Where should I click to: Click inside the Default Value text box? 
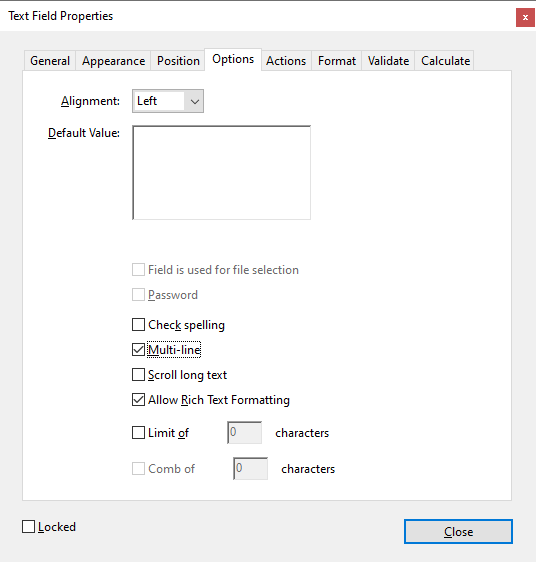pyautogui.click(x=222, y=172)
